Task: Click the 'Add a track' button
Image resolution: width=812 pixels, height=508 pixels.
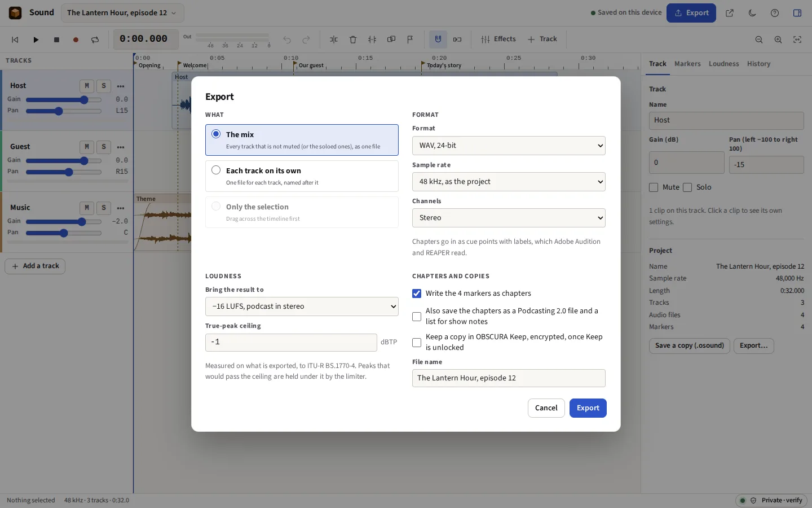Action: point(35,266)
